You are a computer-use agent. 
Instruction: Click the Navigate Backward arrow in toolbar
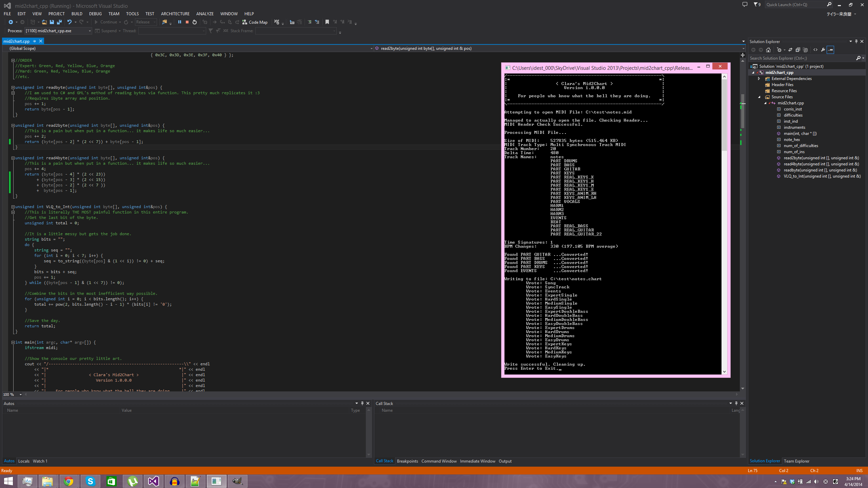[x=11, y=22]
